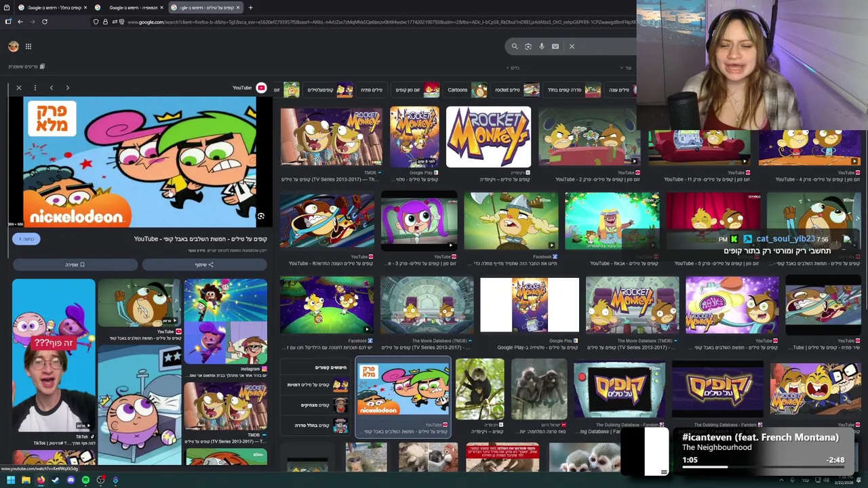The height and width of the screenshot is (488, 868).
Task: Click the Google search magnifier icon
Action: (514, 46)
